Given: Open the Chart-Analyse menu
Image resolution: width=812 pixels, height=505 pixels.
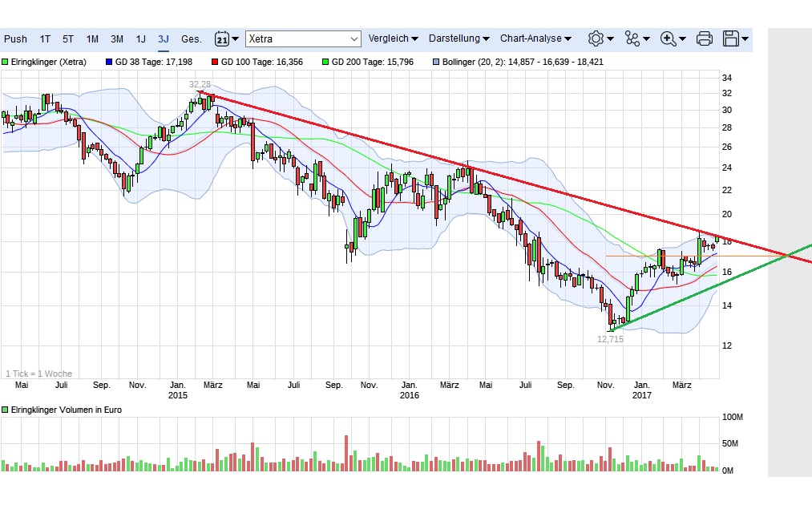Looking at the screenshot, I should coord(535,38).
